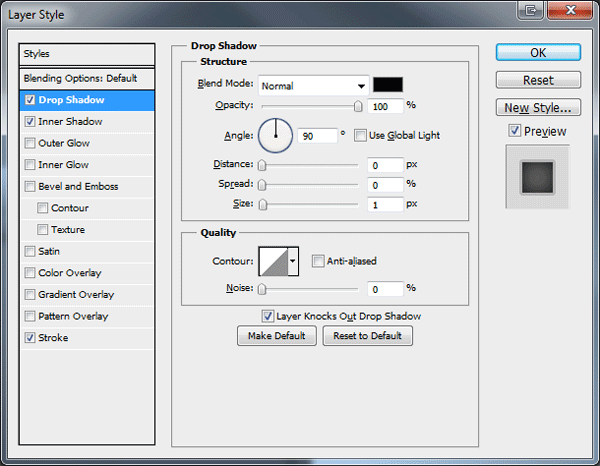Image resolution: width=600 pixels, height=466 pixels.
Task: Toggle the Preview checkbox
Action: (515, 131)
